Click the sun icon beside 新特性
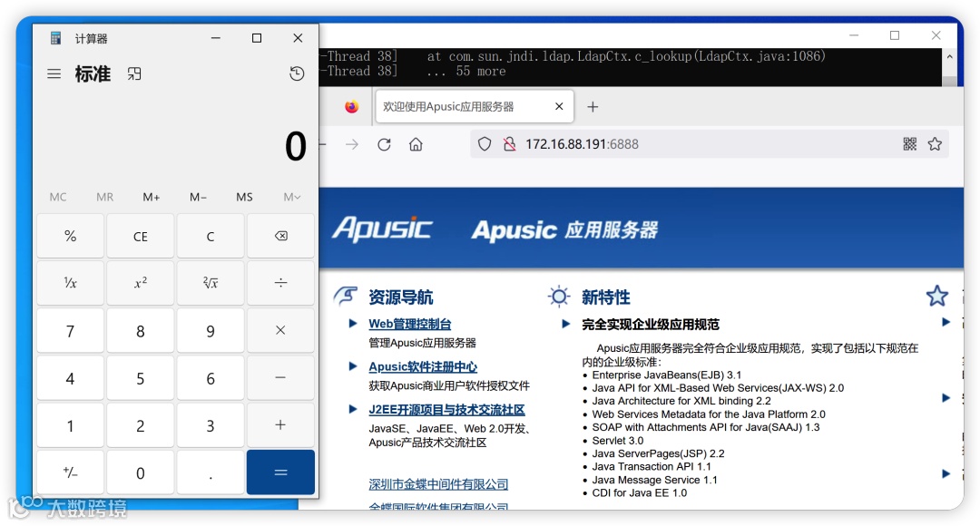Screen dimensions: 980x526 [x=559, y=297]
